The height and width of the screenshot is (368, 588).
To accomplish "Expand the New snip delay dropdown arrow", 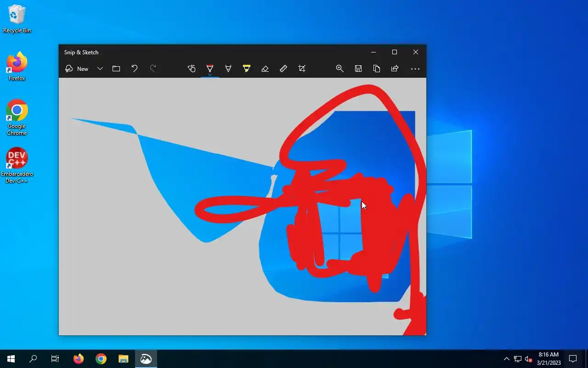I will 100,69.
